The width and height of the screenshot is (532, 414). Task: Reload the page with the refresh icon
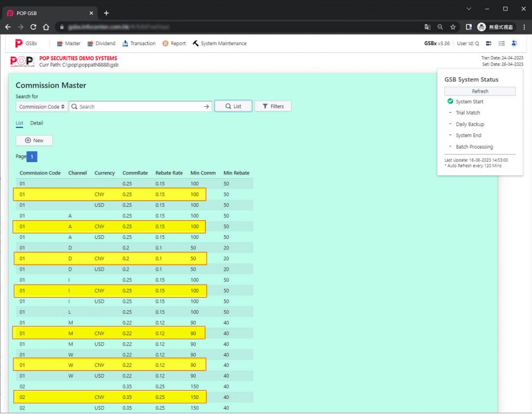[33, 27]
